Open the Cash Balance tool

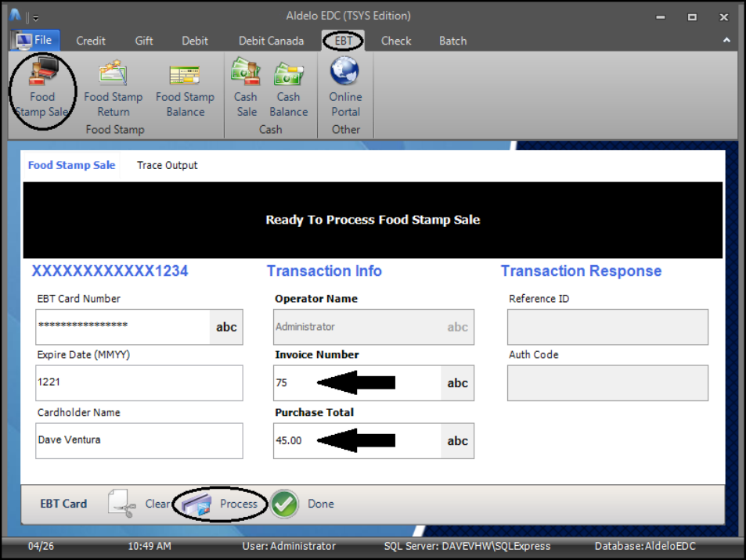[288, 89]
